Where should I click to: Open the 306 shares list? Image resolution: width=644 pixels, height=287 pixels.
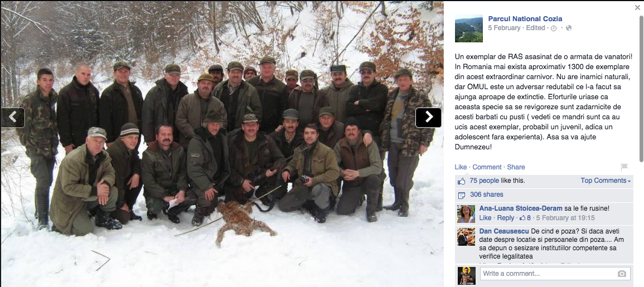point(487,194)
